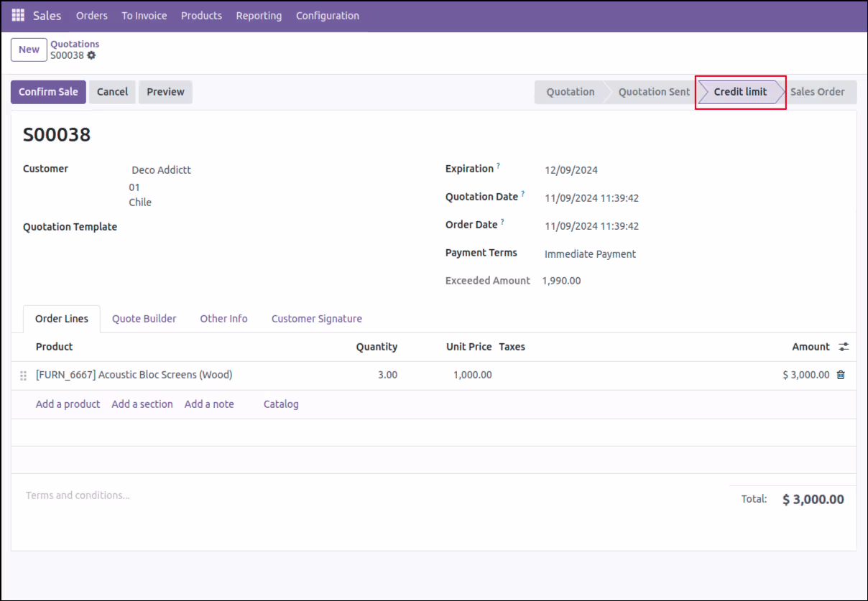
Task: Click the Total $ 3,000.00 value
Action: click(813, 499)
